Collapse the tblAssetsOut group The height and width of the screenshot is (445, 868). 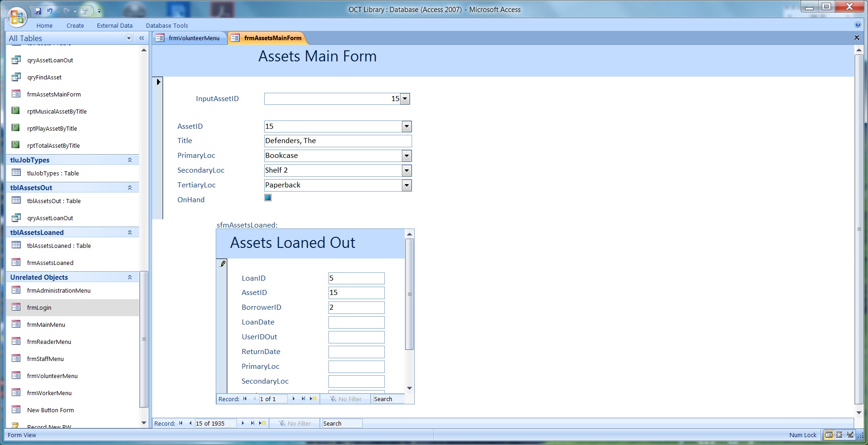pos(130,187)
